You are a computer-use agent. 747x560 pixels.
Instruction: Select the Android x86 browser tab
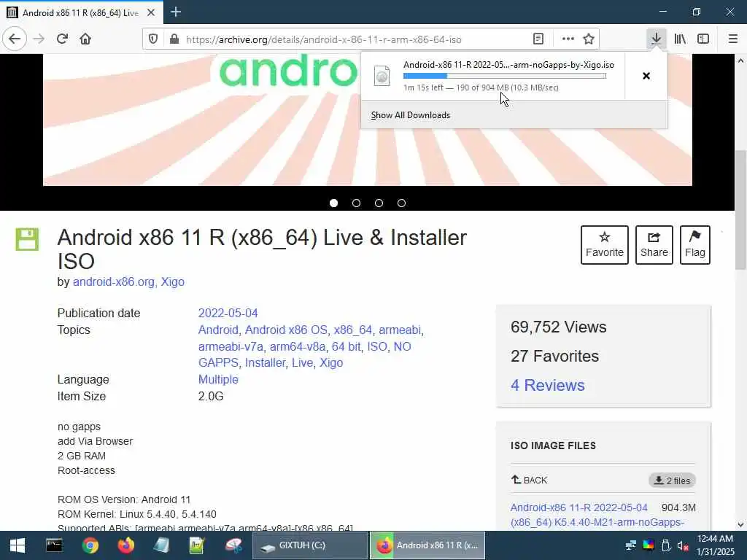click(81, 12)
